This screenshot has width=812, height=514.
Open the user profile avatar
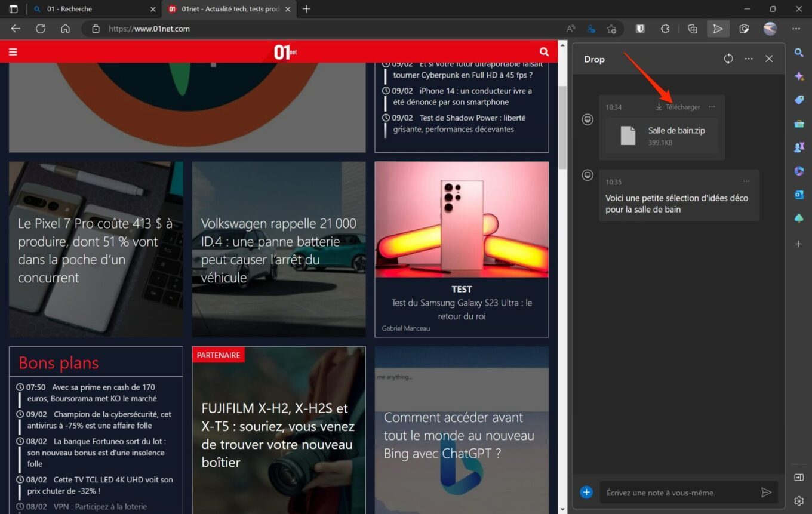[x=770, y=29]
